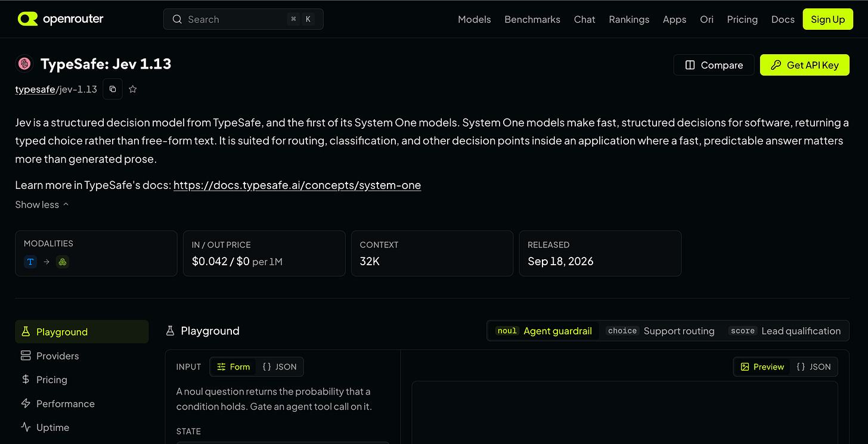Screen dimensions: 868x444
Task: Open the docs.typesafe.ai system-one link
Action: [x=297, y=185]
